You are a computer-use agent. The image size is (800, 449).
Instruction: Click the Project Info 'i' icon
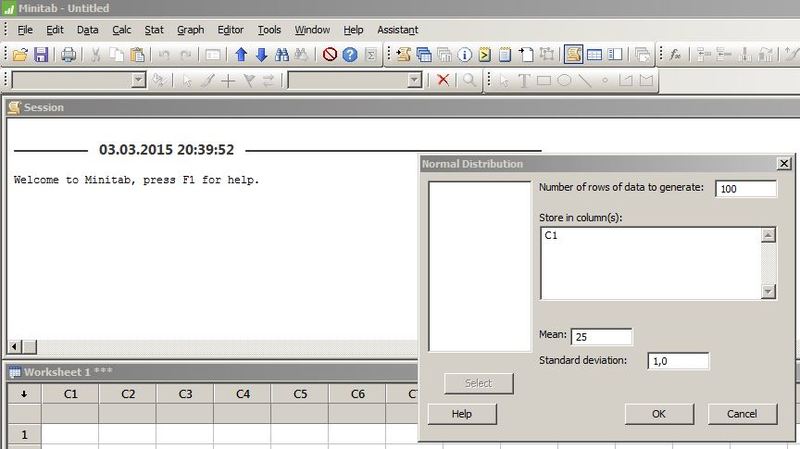464,55
